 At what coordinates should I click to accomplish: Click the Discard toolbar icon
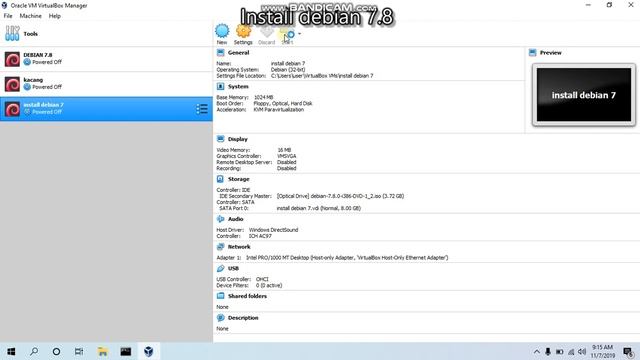(267, 31)
